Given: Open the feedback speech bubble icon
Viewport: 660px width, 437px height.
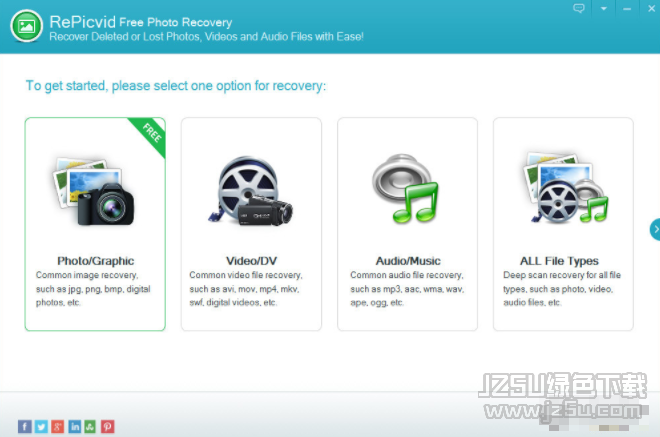Looking at the screenshot, I should [x=579, y=8].
